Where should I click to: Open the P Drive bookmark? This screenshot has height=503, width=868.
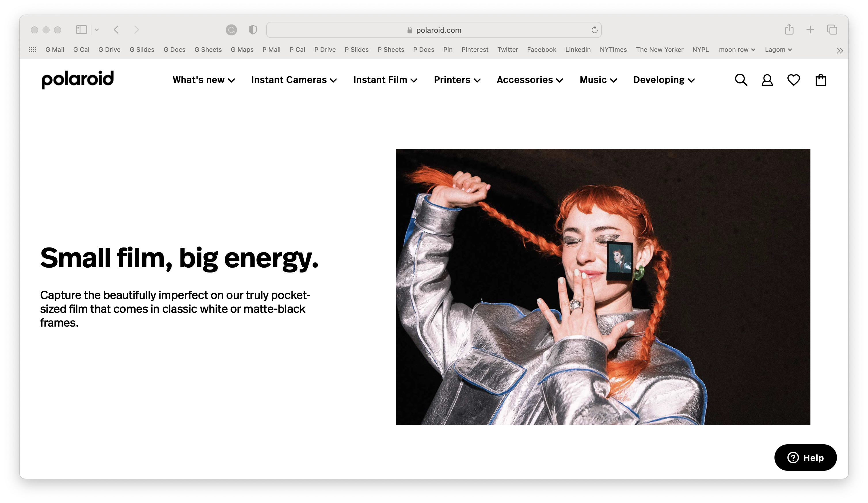pyautogui.click(x=325, y=49)
